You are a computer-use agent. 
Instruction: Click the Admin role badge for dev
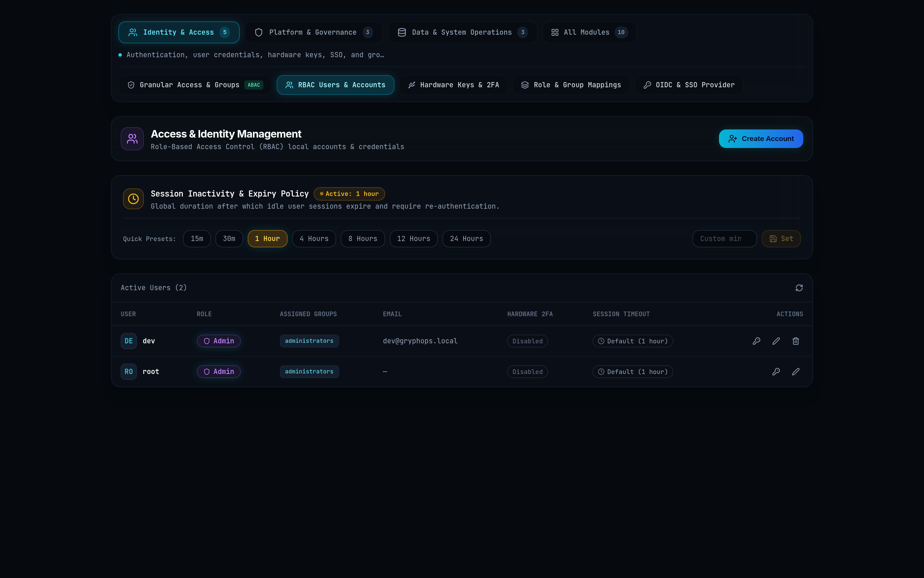219,341
